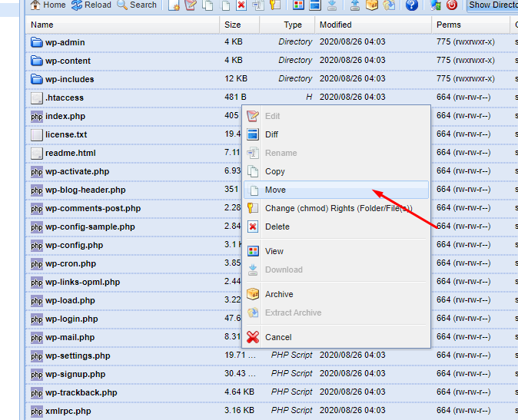The height and width of the screenshot is (420, 518).
Task: Click the Upload icon in toolbar
Action: coord(355,5)
